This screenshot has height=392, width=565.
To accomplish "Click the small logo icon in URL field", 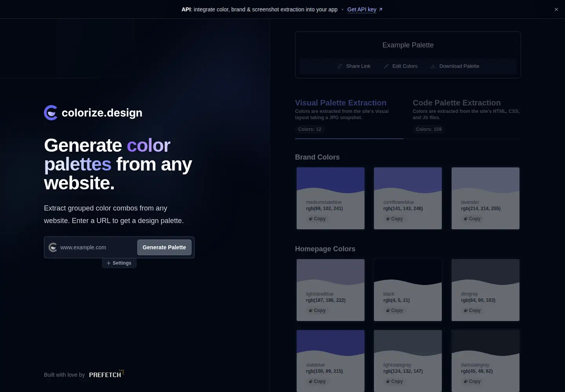I will point(53,247).
